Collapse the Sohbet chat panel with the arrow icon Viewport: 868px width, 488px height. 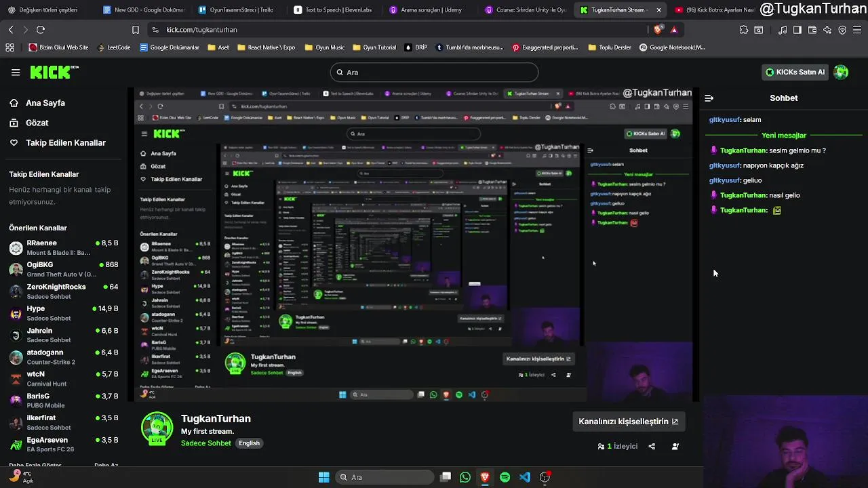pos(709,98)
